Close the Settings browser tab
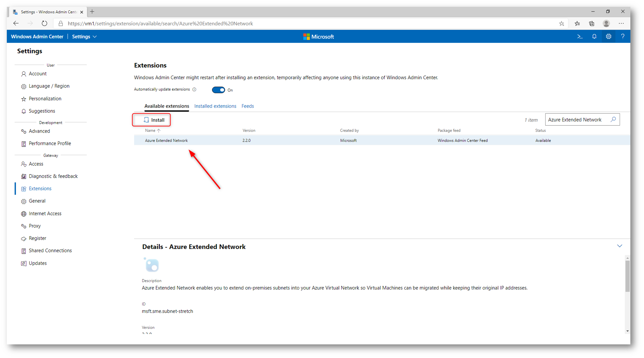 coord(81,12)
